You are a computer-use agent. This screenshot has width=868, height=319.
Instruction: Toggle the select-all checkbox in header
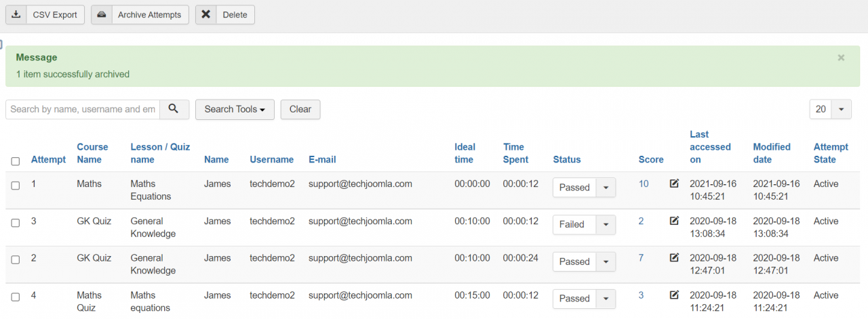tap(16, 161)
